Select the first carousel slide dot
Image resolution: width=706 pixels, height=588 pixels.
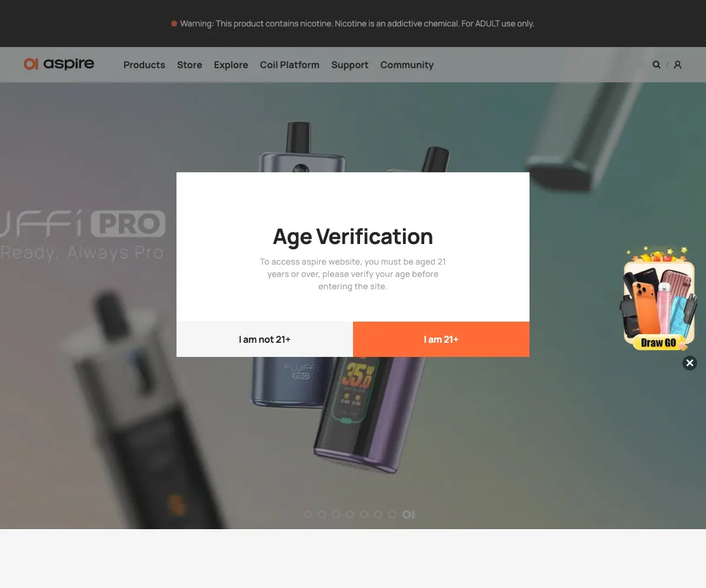[x=308, y=514]
